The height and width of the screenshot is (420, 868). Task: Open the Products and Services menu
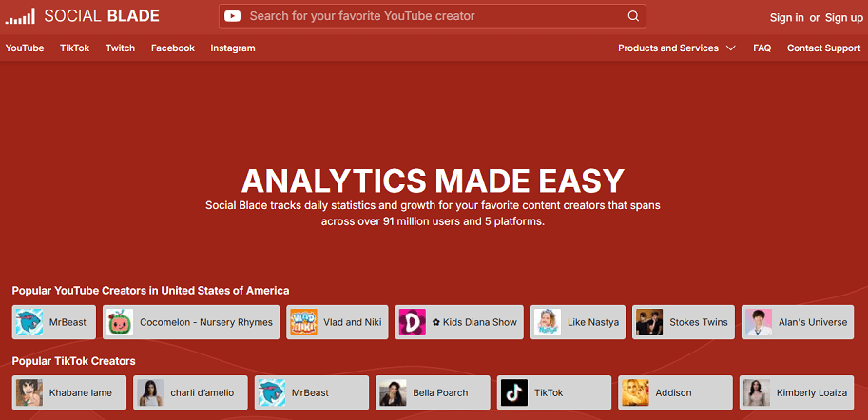[x=668, y=48]
